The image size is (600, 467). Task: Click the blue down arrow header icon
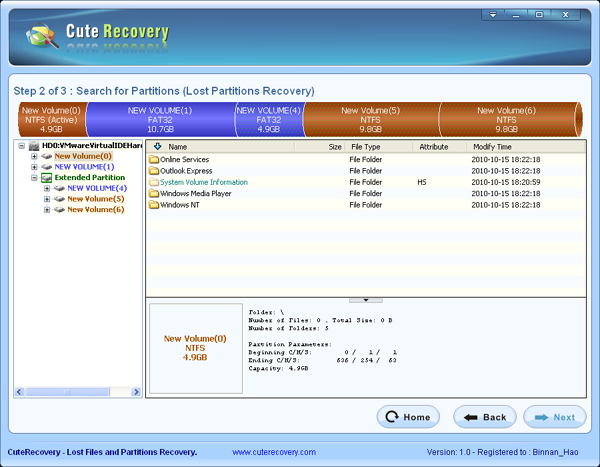[157, 147]
